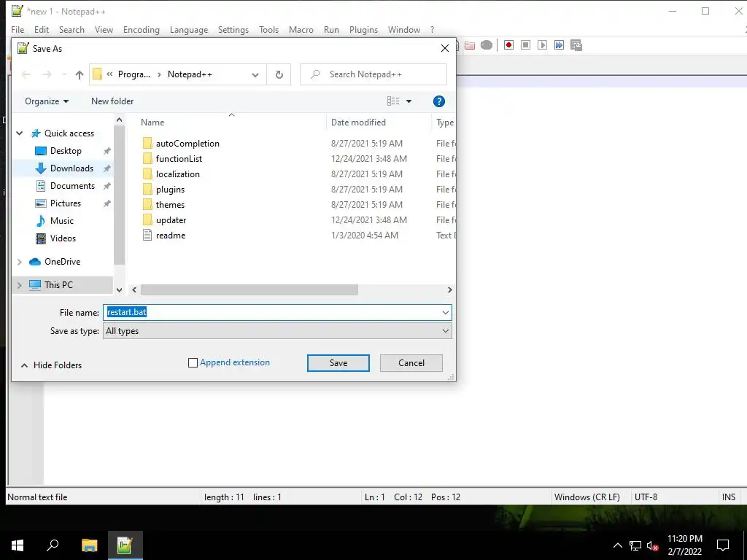This screenshot has height=560, width=747.
Task: Click the Progra... breadcrumb segment
Action: pos(134,74)
